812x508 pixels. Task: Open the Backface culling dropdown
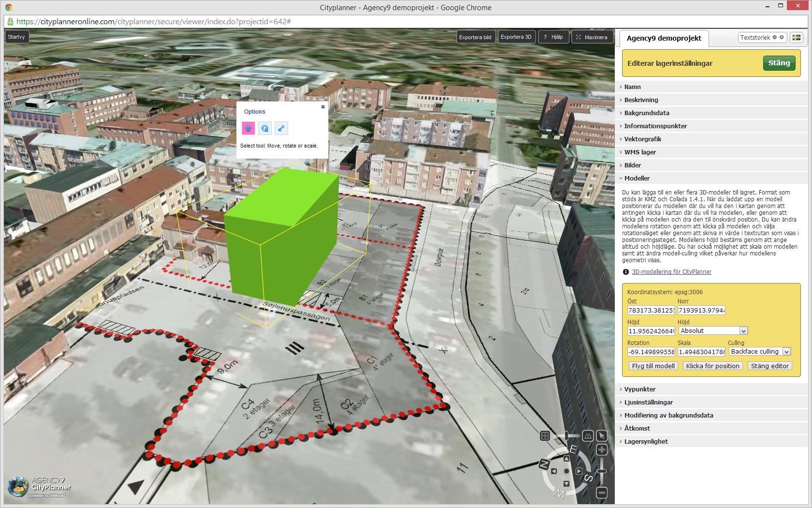[759, 352]
